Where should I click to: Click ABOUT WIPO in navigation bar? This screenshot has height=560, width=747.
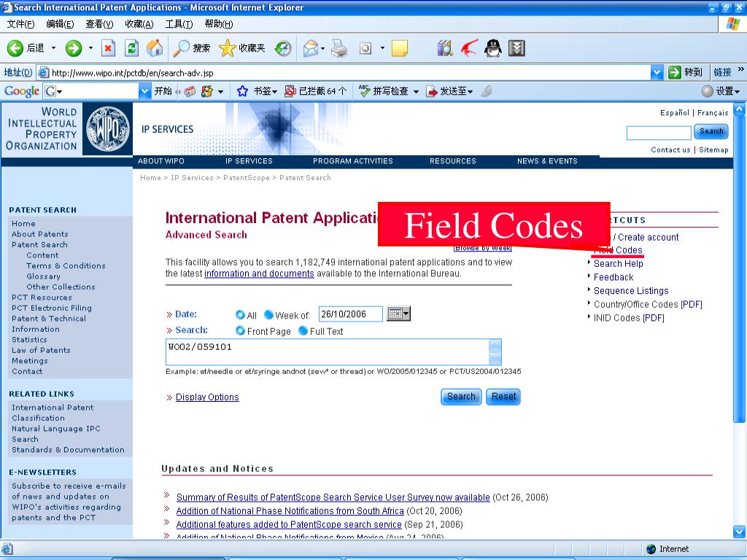(x=161, y=161)
